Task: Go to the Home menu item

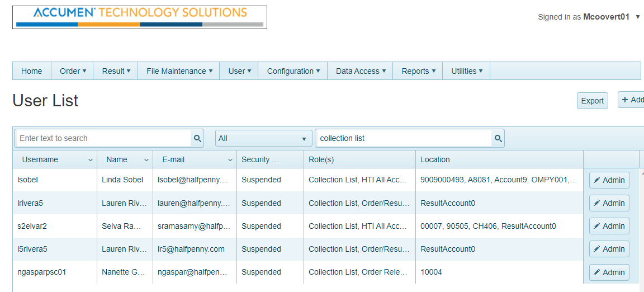Action: pyautogui.click(x=32, y=71)
